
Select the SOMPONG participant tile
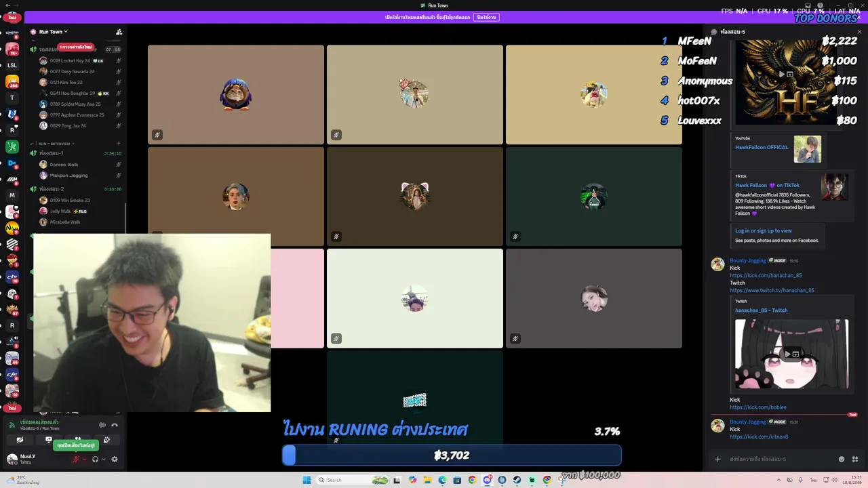pos(415,401)
